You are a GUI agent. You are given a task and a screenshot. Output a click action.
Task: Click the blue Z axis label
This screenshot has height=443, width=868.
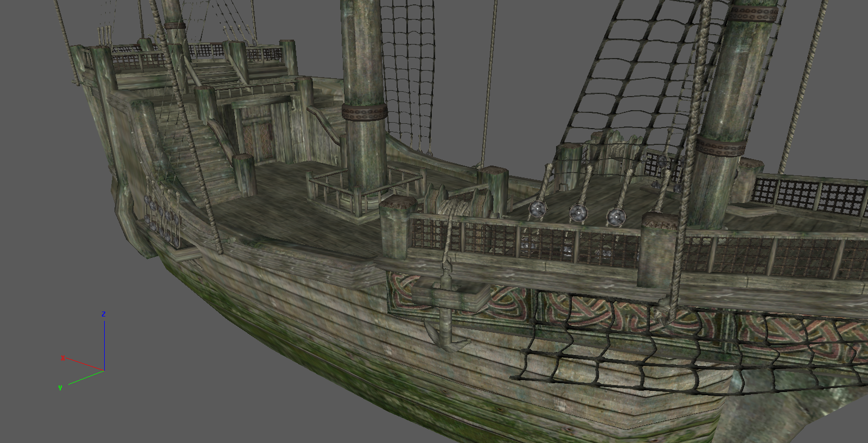[103, 314]
